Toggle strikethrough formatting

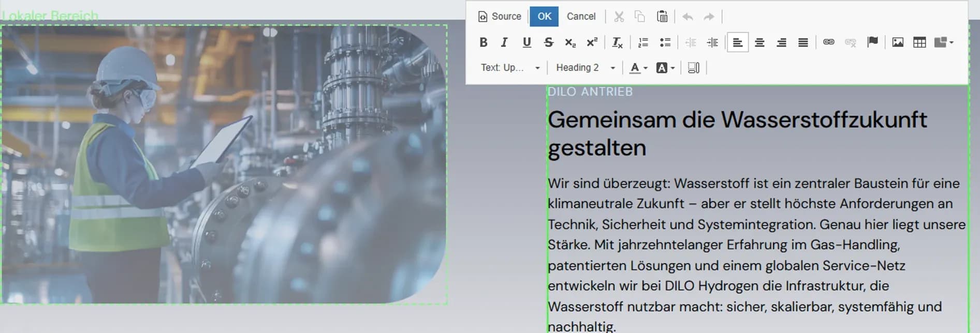point(548,42)
